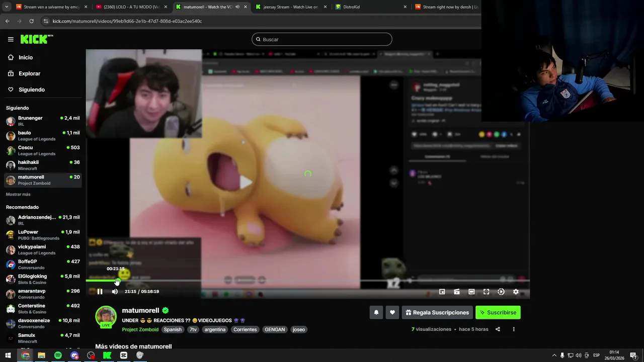Open Conterstine recommended channel
This screenshot has height=362, width=644.
[x=43, y=309]
